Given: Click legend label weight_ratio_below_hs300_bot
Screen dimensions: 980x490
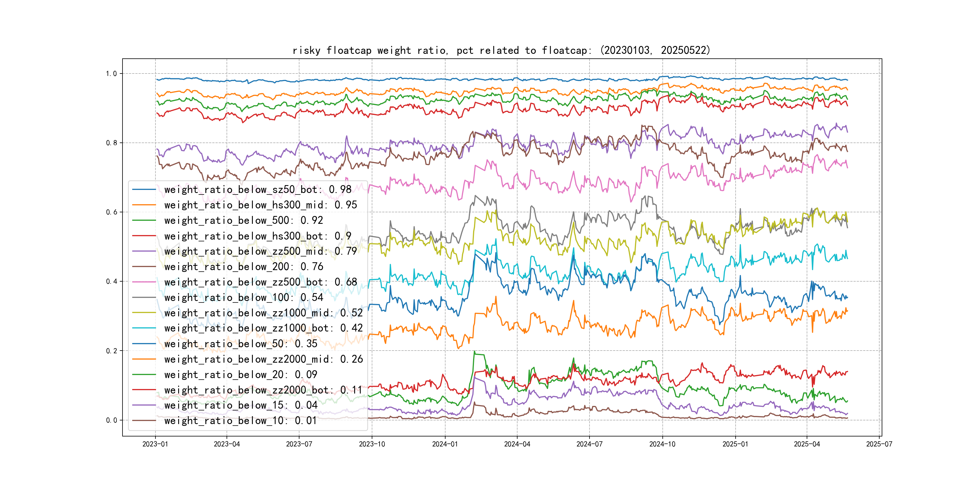Looking at the screenshot, I should pyautogui.click(x=258, y=236).
